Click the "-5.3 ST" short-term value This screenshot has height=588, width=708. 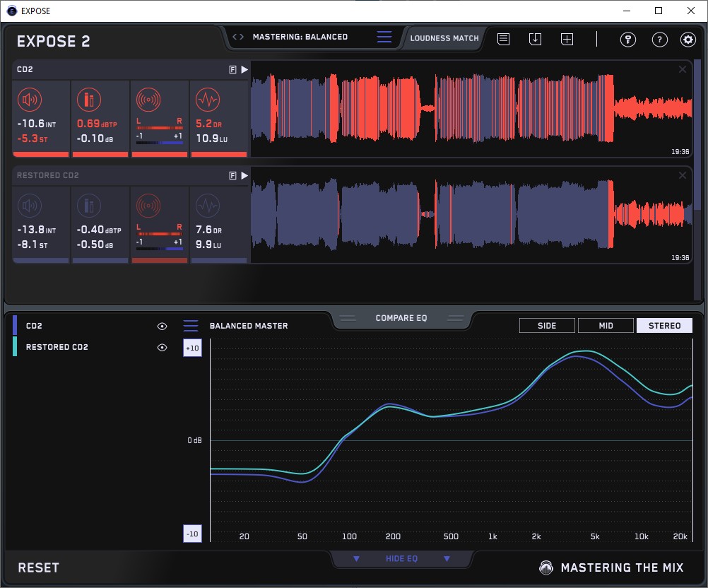coord(32,139)
